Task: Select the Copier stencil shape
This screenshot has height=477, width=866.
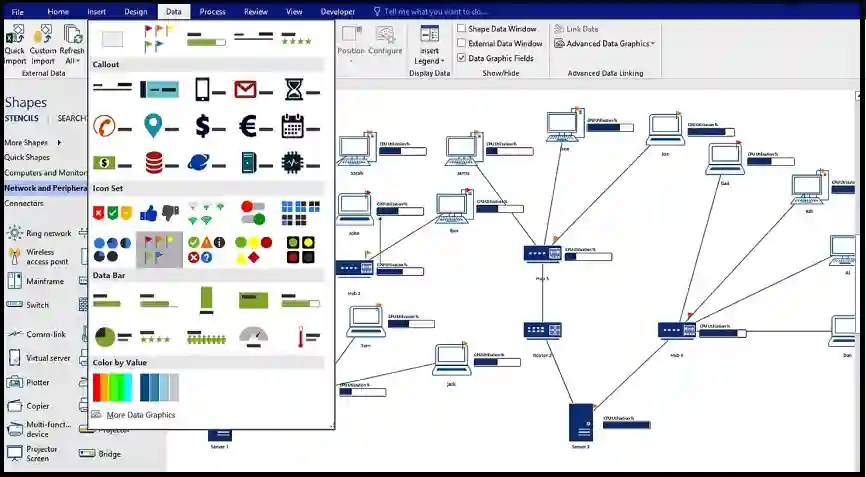Action: [29, 406]
